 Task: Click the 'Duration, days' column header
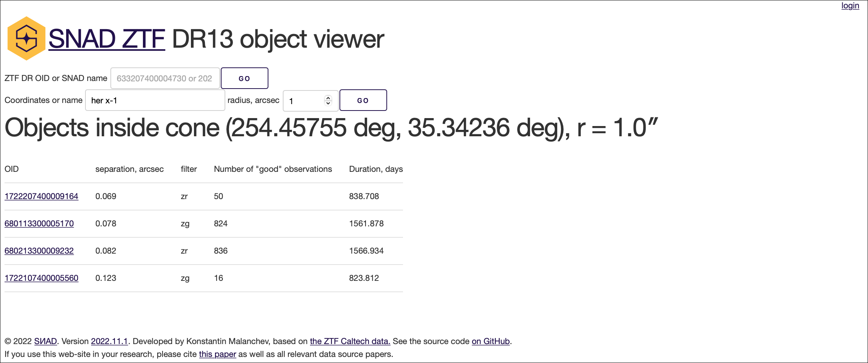[x=376, y=169]
